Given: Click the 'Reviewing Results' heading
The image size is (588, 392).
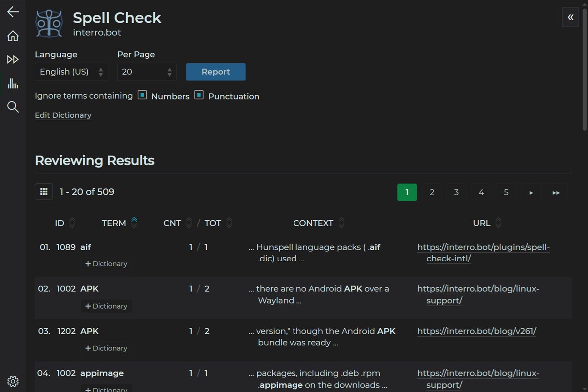Looking at the screenshot, I should click(x=95, y=160).
